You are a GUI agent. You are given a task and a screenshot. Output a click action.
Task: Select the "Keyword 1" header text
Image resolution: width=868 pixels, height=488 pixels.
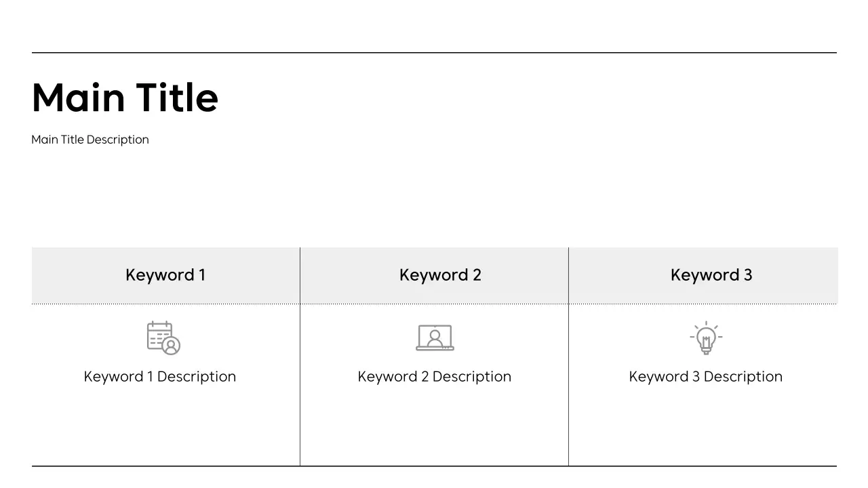coord(165,275)
